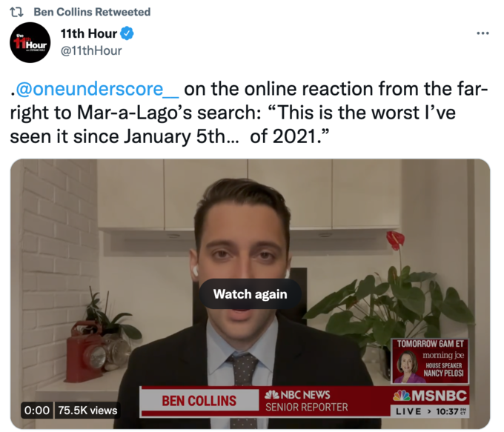Click the MSNBC peacock logo in video
The height and width of the screenshot is (432, 504).
401,396
